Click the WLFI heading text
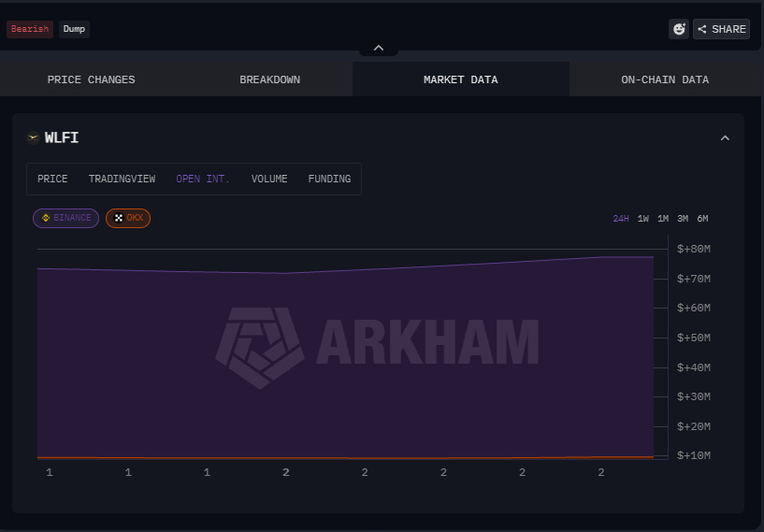This screenshot has height=532, width=764. [62, 137]
